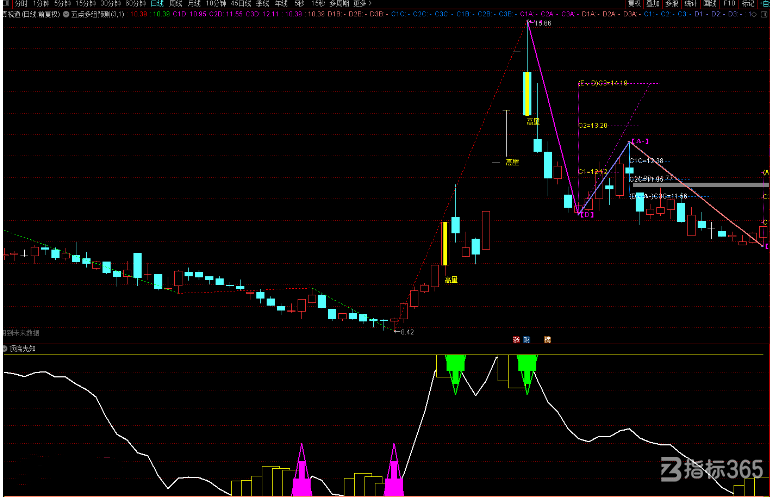Viewport: 772px width, 497px height.
Task: Select the 10分钟 period tab
Action: pos(216,3)
